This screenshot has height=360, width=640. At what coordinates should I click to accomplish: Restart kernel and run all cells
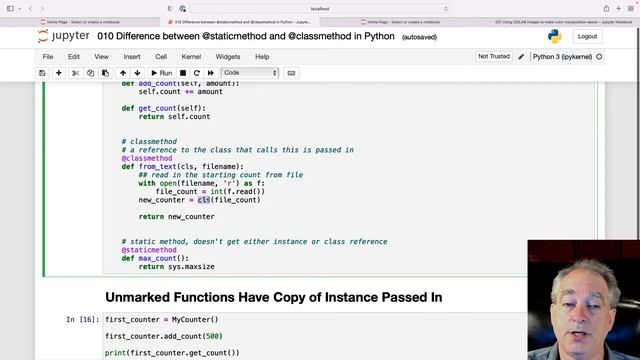[211, 73]
